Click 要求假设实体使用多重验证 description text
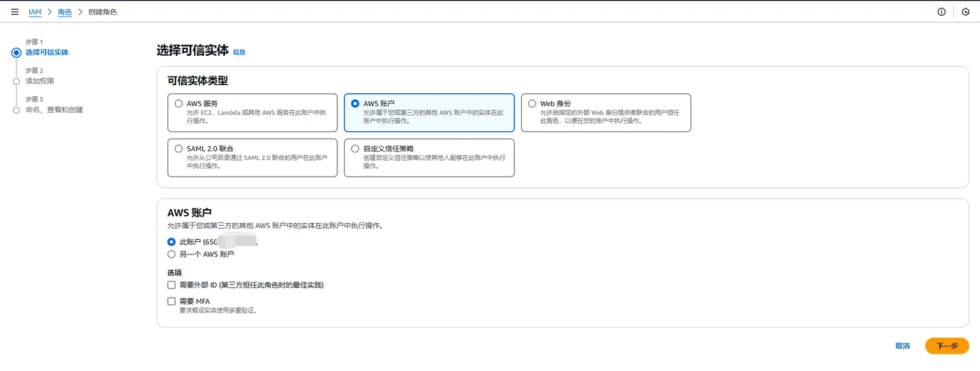 pos(219,310)
